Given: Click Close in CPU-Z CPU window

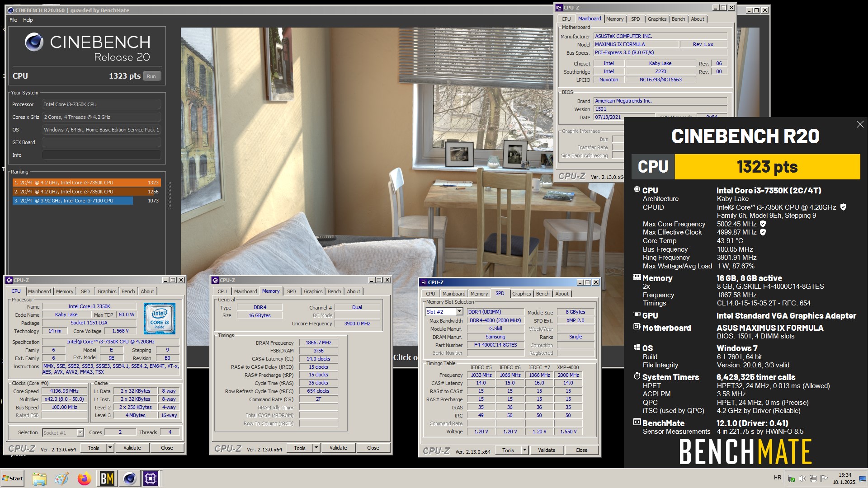Looking at the screenshot, I should 167,448.
